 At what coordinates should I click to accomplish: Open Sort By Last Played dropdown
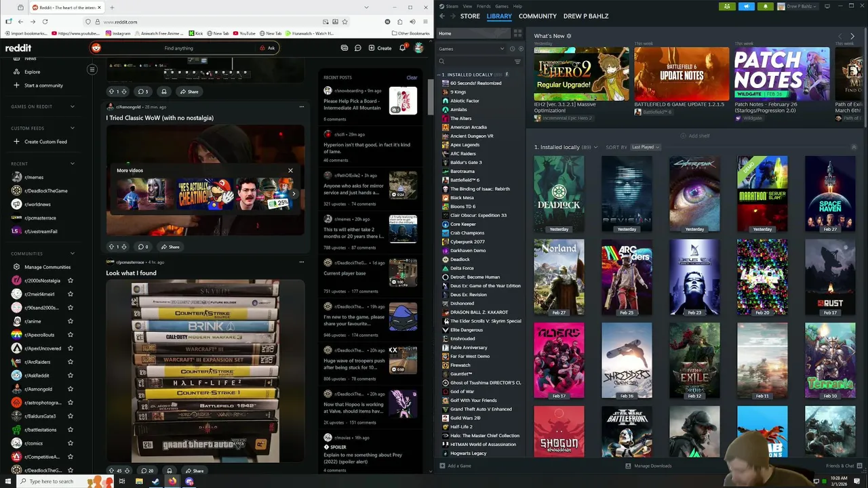[x=645, y=147]
